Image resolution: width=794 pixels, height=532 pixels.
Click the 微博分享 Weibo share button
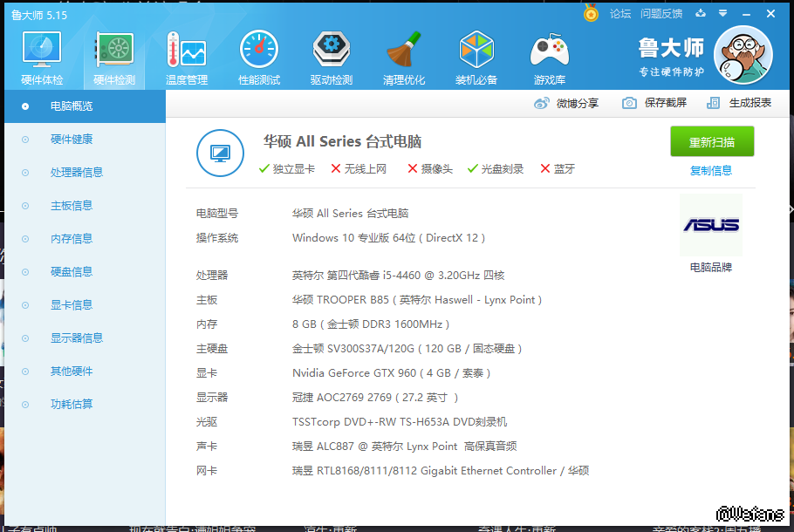tap(566, 103)
